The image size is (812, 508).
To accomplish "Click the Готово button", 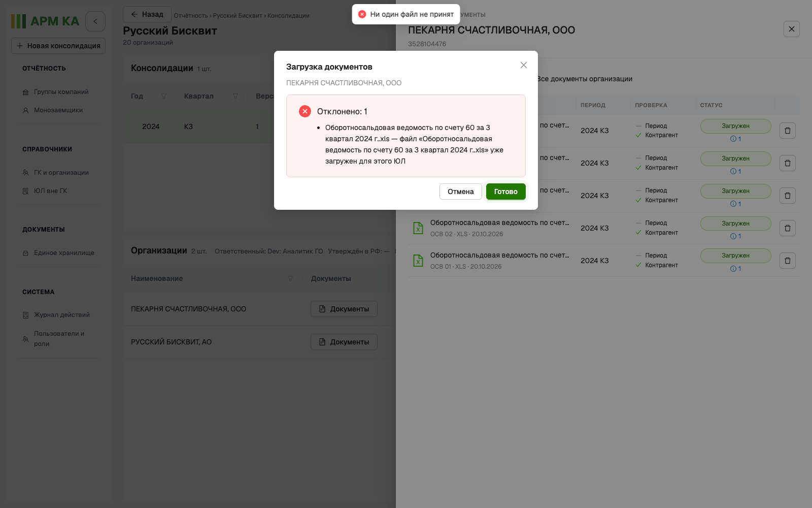I will coord(506,192).
